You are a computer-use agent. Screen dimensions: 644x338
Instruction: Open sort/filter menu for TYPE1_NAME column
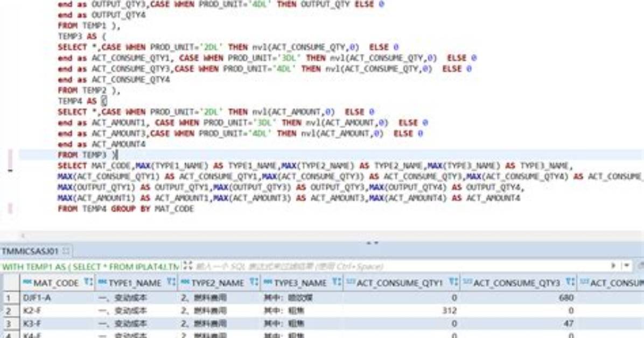click(171, 282)
